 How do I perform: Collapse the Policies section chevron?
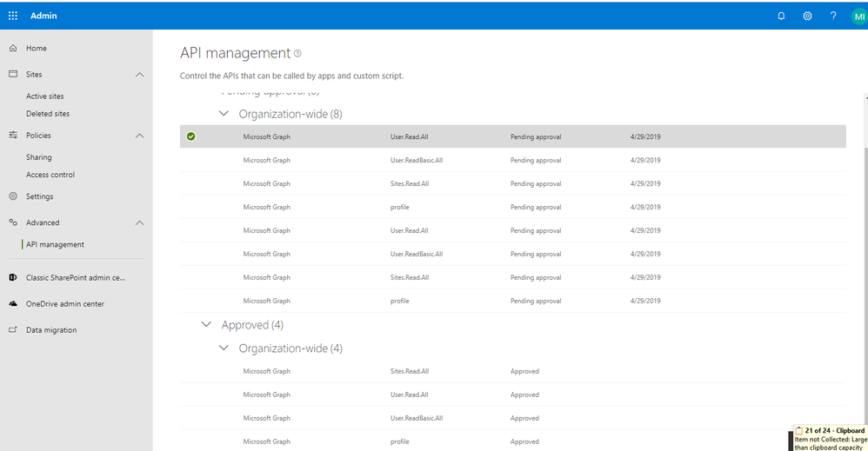click(x=139, y=136)
